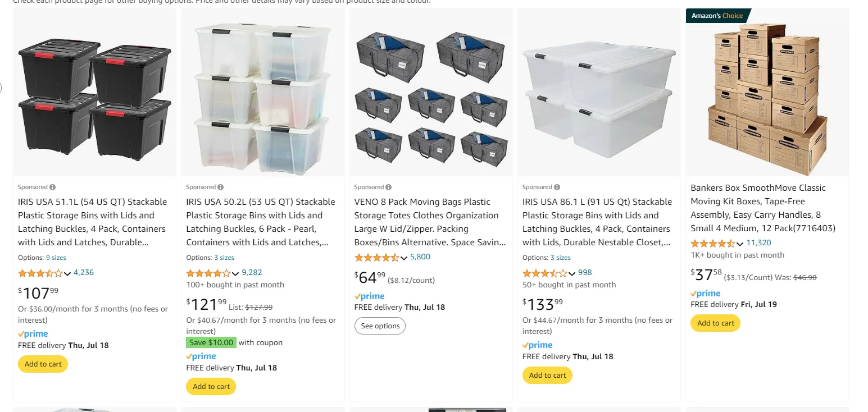Expand rating breakdown arrow for IRIS 86.1 L bins
The height and width of the screenshot is (412, 868).
[x=572, y=274]
